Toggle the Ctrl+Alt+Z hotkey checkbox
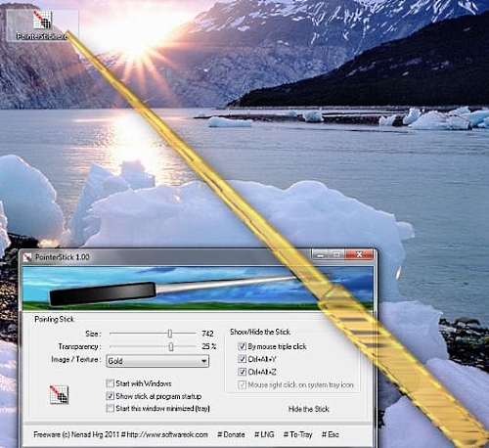 [242, 372]
